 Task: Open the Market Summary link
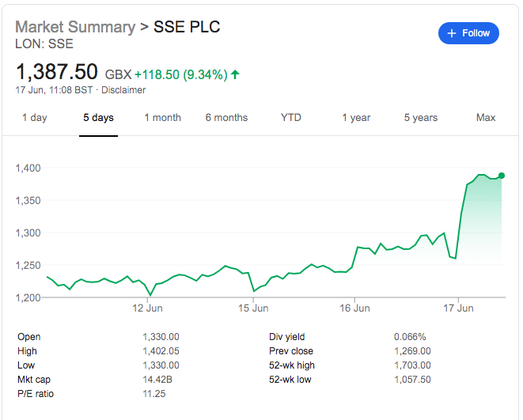point(75,27)
